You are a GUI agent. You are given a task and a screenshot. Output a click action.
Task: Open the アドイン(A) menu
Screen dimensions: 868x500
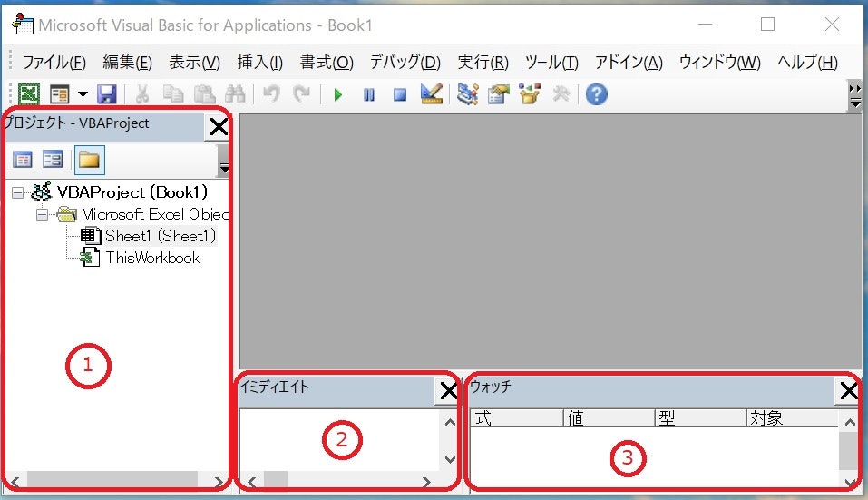[x=629, y=62]
